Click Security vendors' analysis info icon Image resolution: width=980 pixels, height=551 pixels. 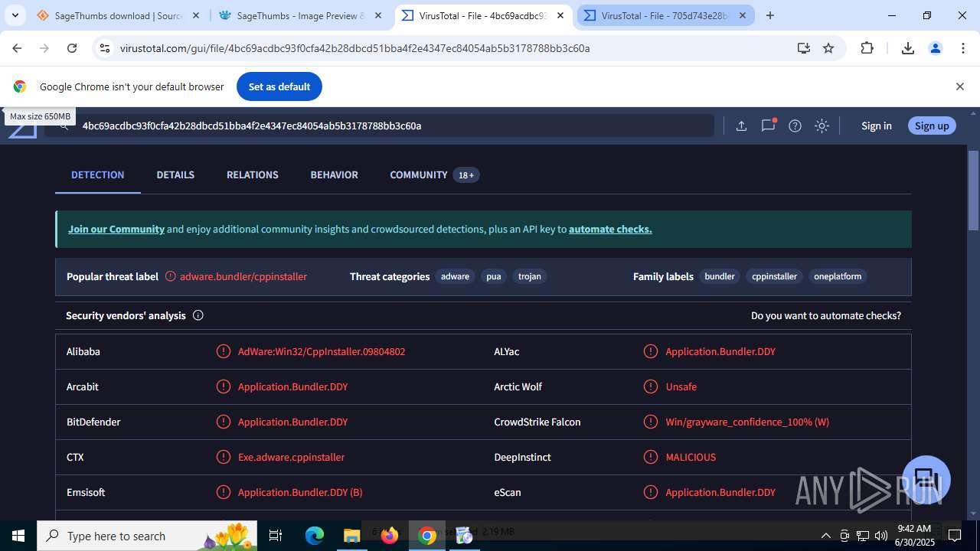click(198, 315)
